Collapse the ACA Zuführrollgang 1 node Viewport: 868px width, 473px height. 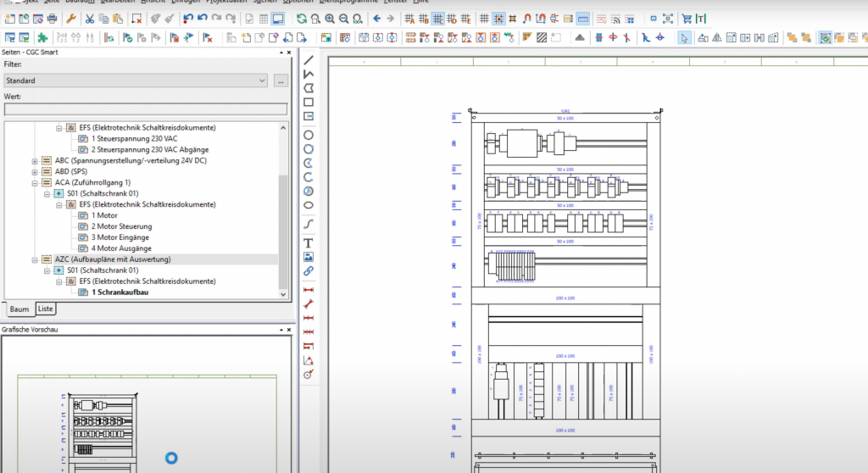coord(35,182)
